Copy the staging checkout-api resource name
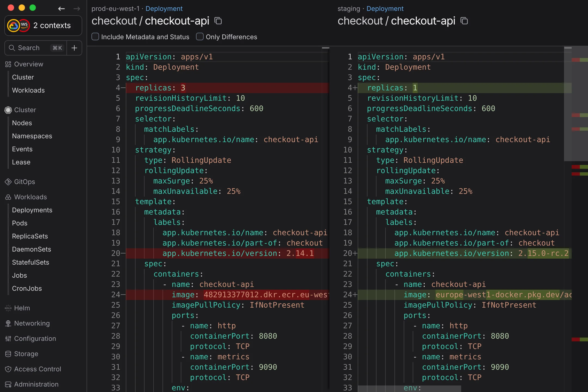 pyautogui.click(x=464, y=21)
